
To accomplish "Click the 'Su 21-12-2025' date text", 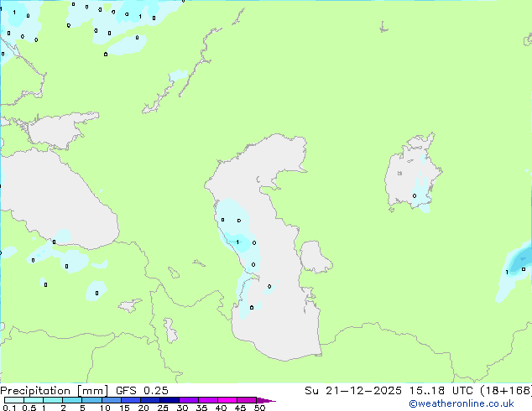I will coord(353,391).
